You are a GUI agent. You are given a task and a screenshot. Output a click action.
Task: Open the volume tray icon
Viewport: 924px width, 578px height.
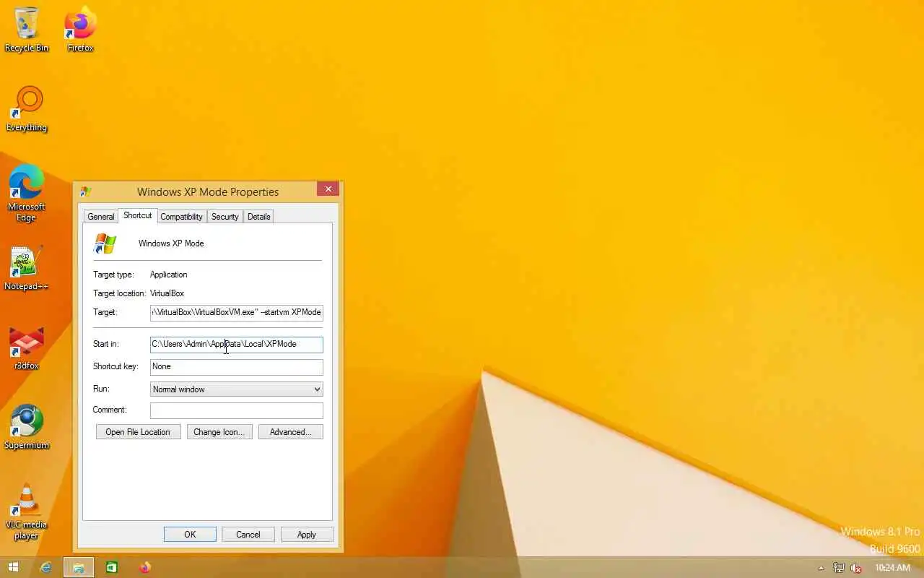click(x=857, y=568)
